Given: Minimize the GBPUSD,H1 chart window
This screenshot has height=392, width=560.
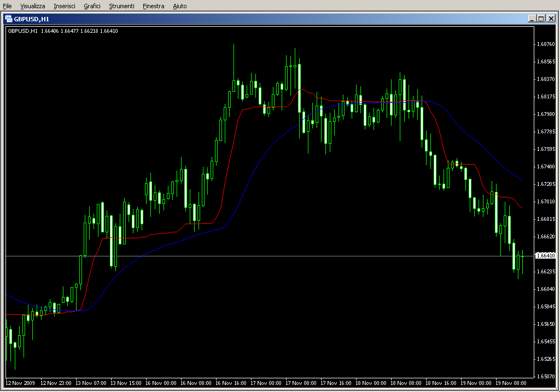Looking at the screenshot, I should click(532, 19).
